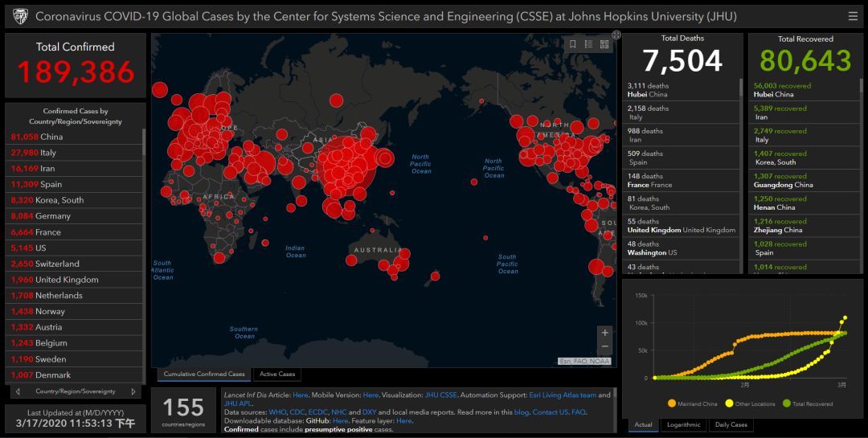The width and height of the screenshot is (868, 438).
Task: Click Hubei China 56,003 recovered entry
Action: point(805,90)
